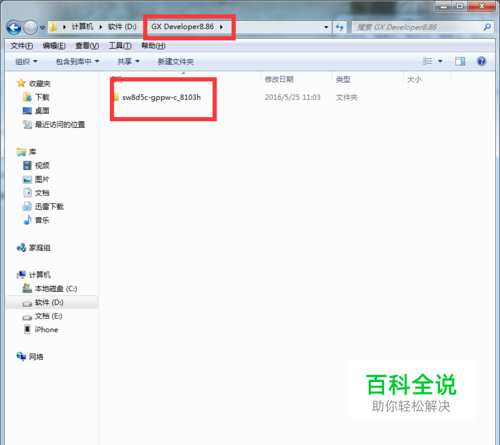Focus the search GX Developer8.86 field

pos(422,27)
